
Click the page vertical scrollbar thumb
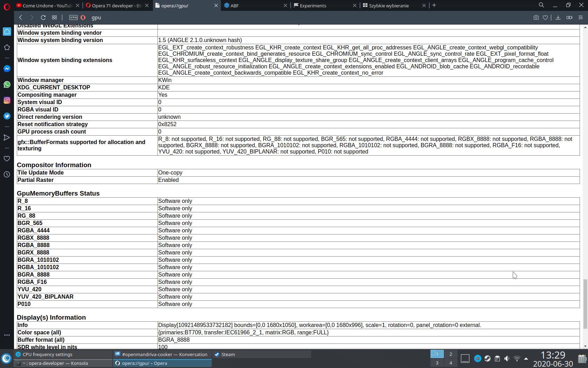[x=585, y=304]
